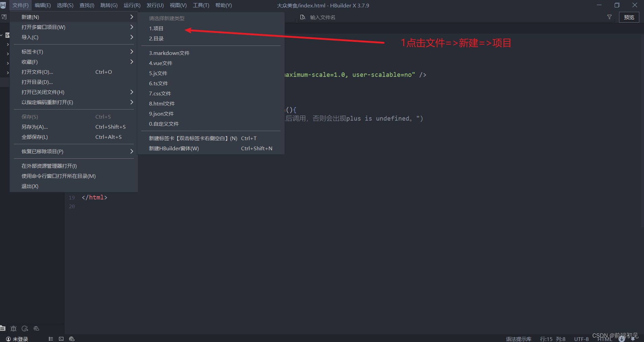The width and height of the screenshot is (644, 342).
Task: Click the UTF-8 encoding indicator
Action: click(581, 339)
